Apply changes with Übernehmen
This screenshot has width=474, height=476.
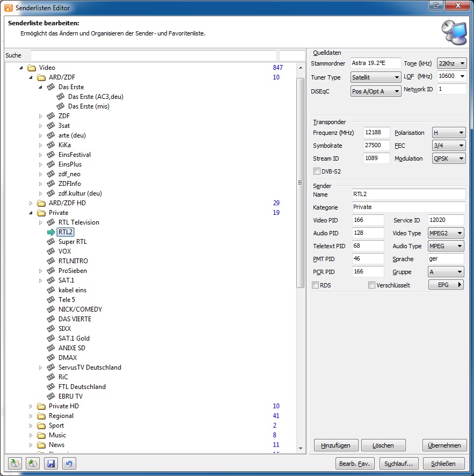click(x=444, y=445)
